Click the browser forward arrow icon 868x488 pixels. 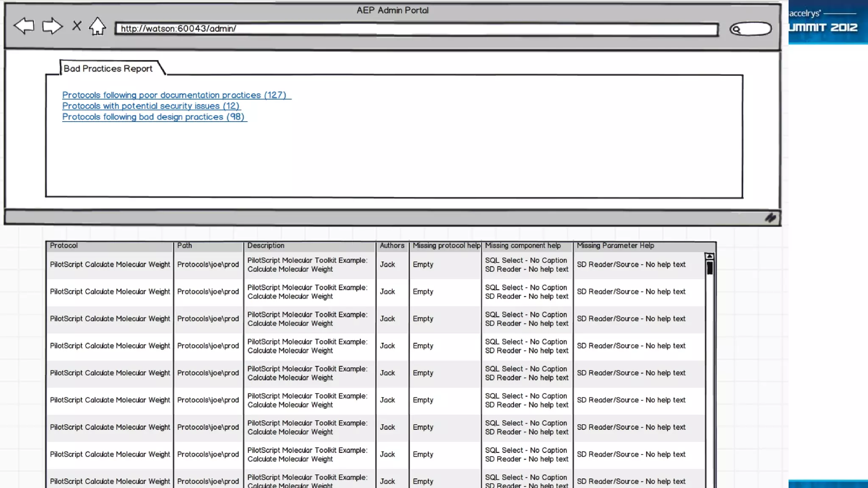[x=52, y=26]
